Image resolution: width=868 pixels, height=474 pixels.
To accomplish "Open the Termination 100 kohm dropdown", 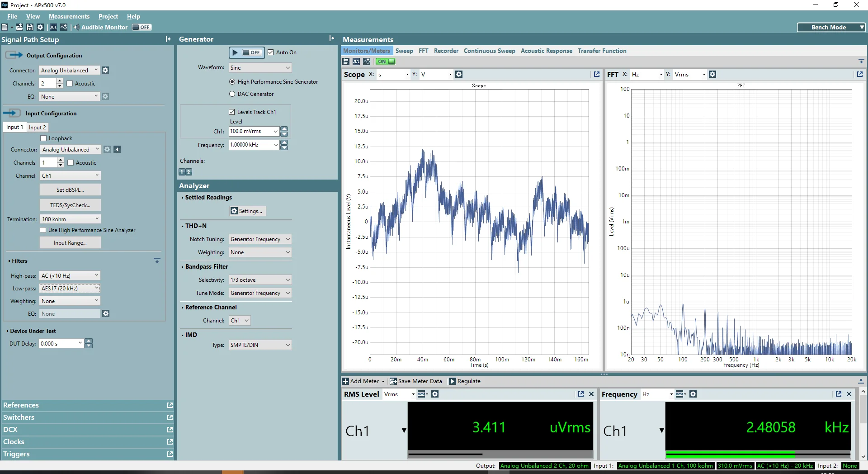I will coord(70,219).
